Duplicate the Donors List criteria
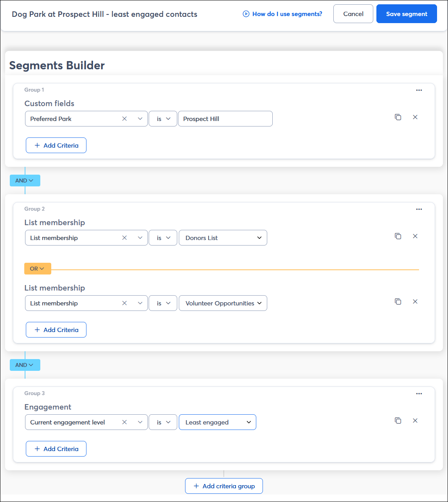 (398, 236)
